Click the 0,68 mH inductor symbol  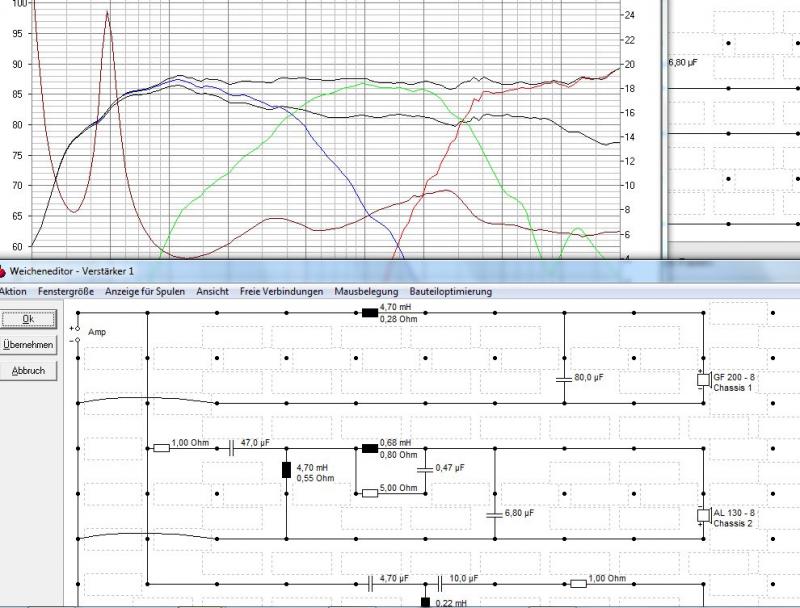click(x=370, y=448)
